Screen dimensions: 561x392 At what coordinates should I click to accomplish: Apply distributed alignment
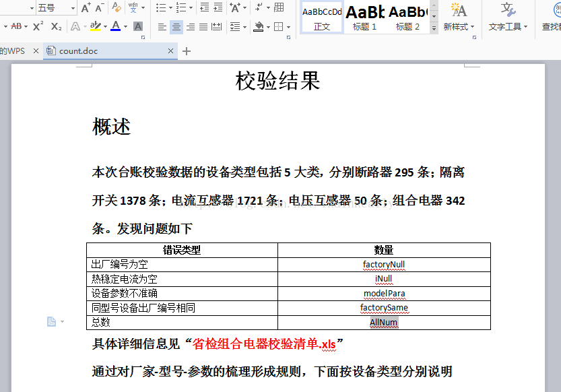click(216, 27)
